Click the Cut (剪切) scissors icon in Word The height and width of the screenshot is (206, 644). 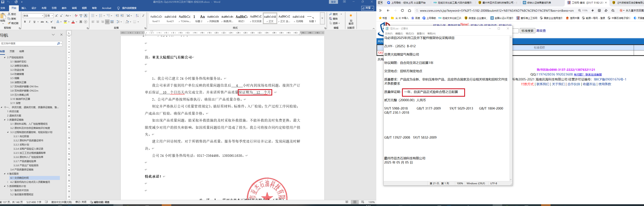point(9,14)
